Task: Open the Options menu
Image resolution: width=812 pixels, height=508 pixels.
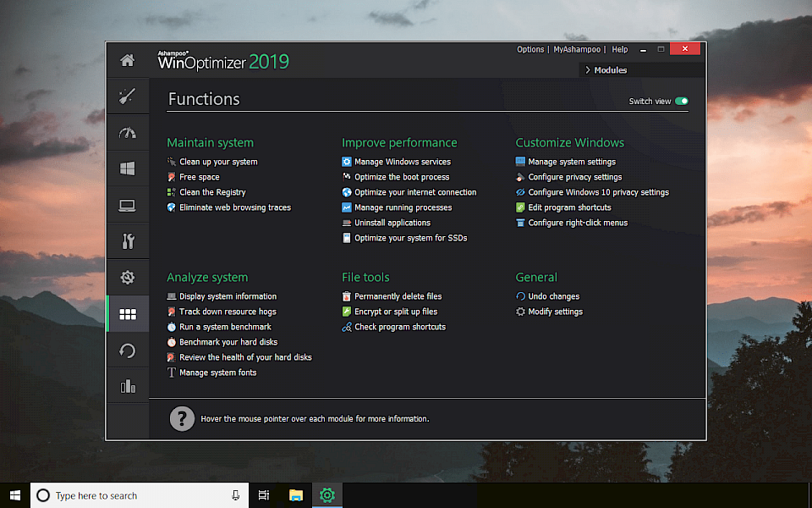Action: coord(530,49)
